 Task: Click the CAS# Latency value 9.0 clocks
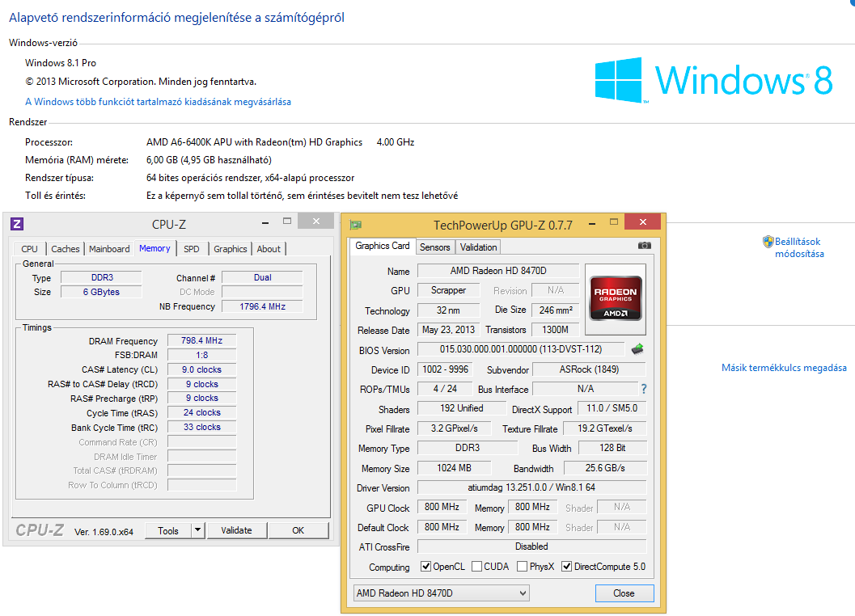201,369
